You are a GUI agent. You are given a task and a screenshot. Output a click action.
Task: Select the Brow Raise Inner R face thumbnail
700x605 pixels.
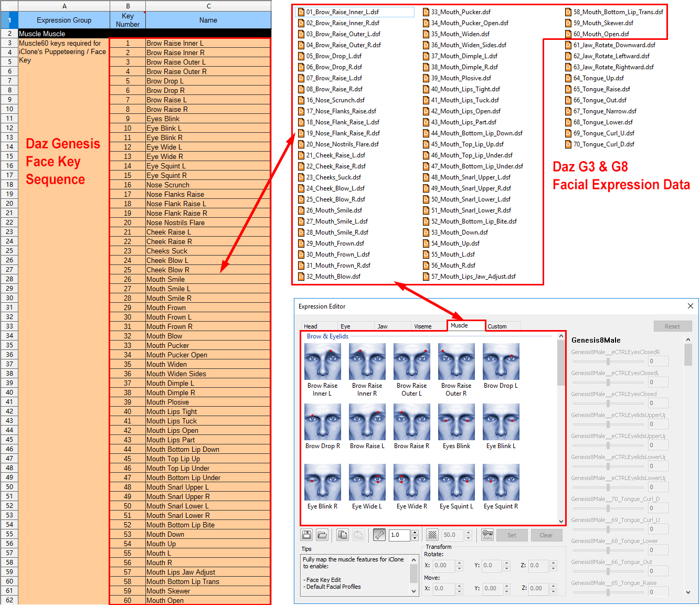[367, 362]
